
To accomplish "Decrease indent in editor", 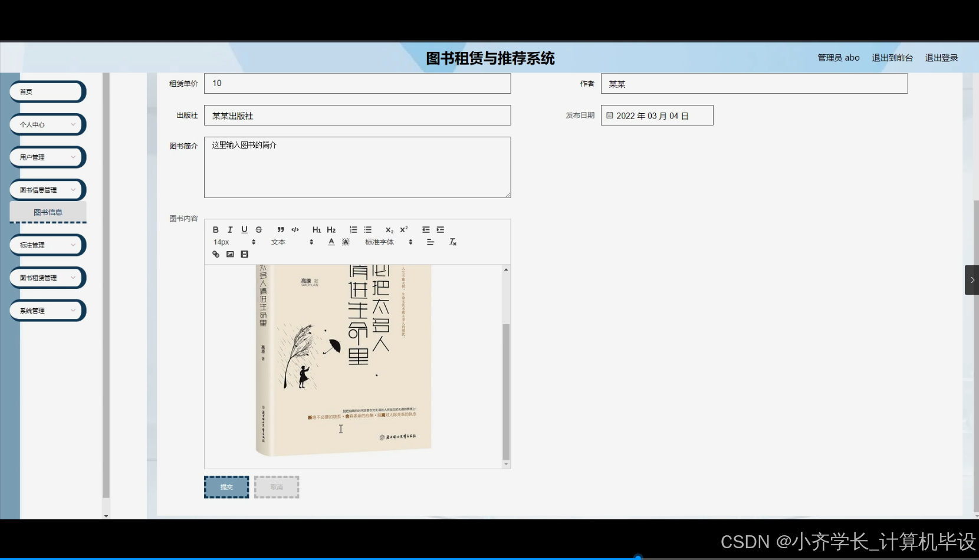I will (x=426, y=230).
